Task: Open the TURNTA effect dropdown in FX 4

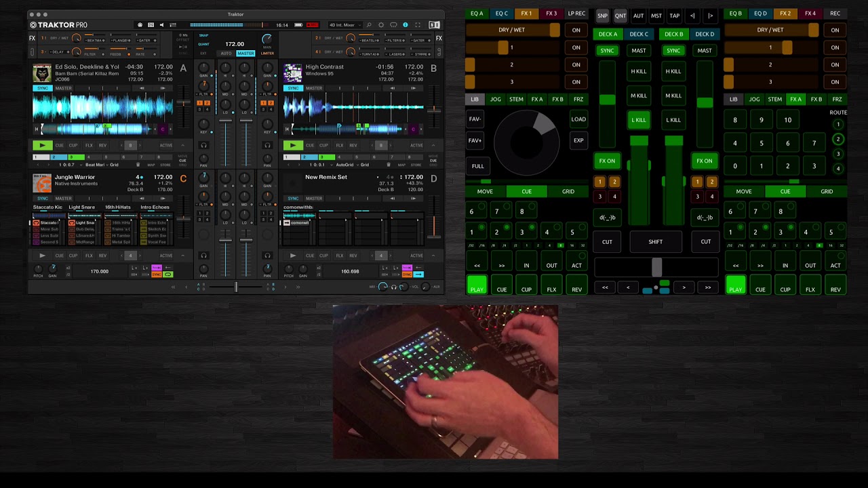Action: (x=370, y=54)
